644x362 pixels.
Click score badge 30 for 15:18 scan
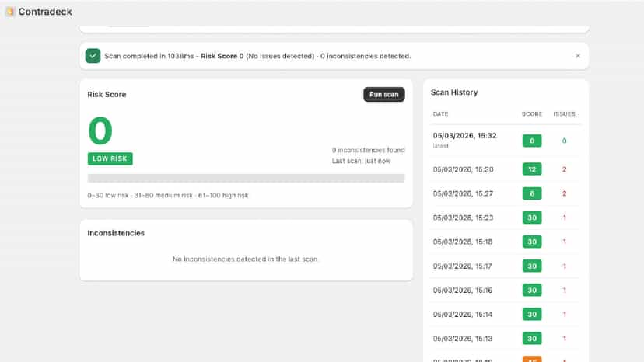pos(532,242)
